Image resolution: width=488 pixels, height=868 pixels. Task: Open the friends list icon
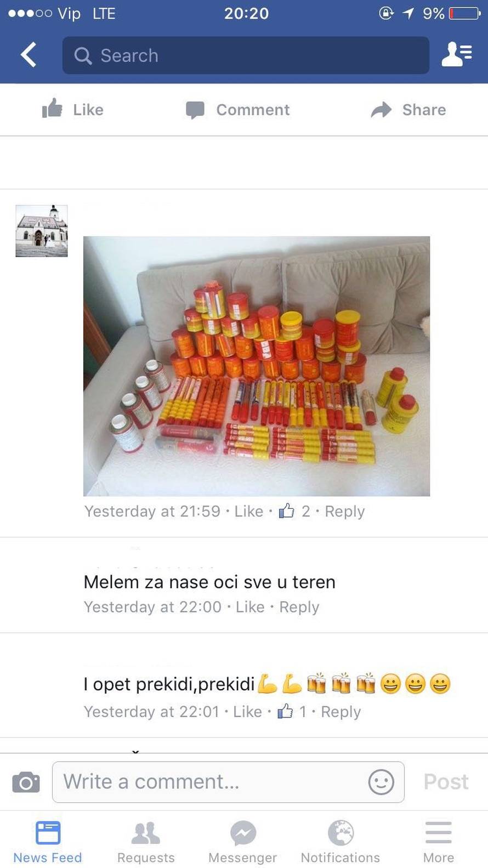(x=456, y=54)
